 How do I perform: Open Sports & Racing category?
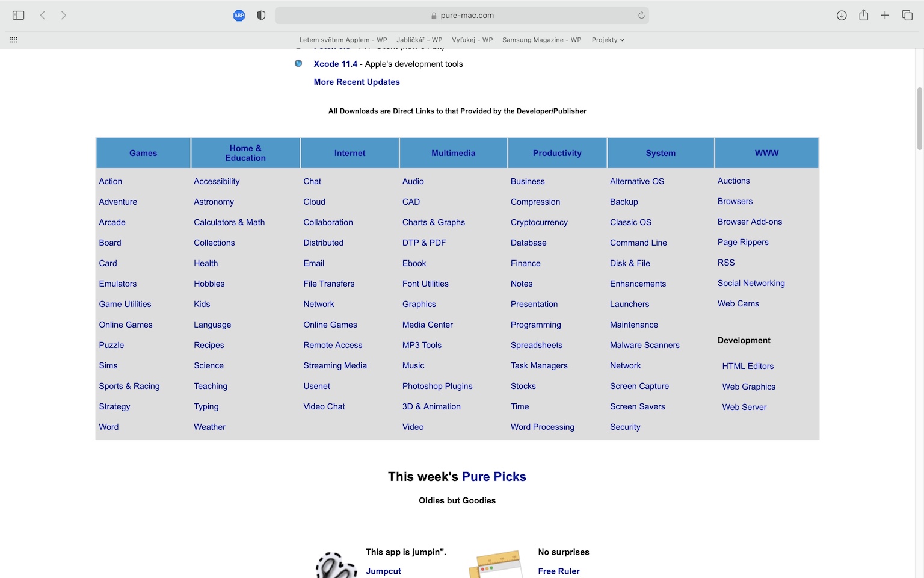(129, 386)
